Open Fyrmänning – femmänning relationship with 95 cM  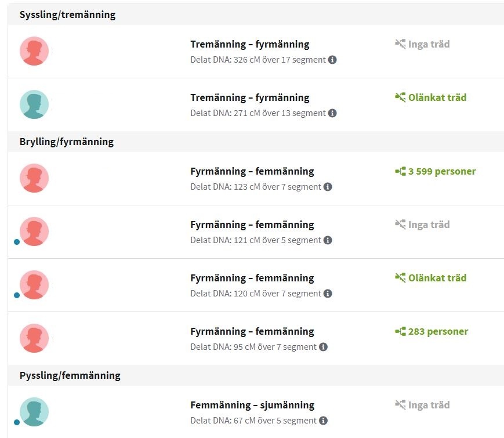(252, 331)
